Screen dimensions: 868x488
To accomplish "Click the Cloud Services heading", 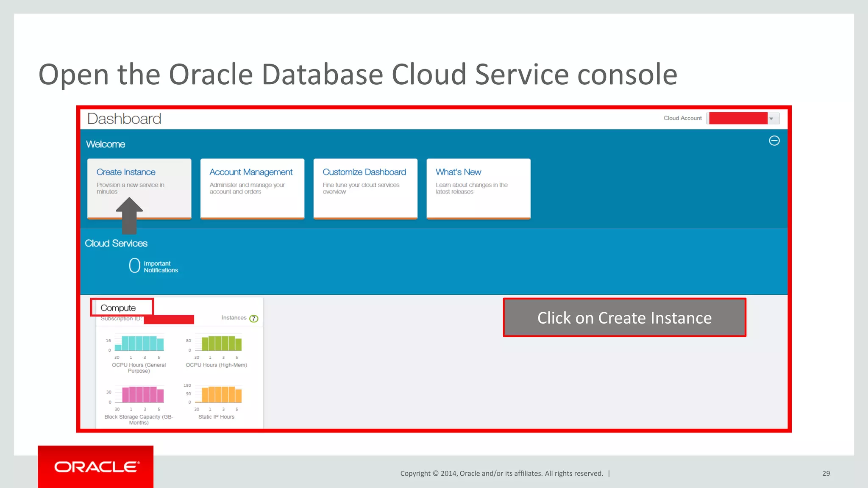I will [x=116, y=244].
